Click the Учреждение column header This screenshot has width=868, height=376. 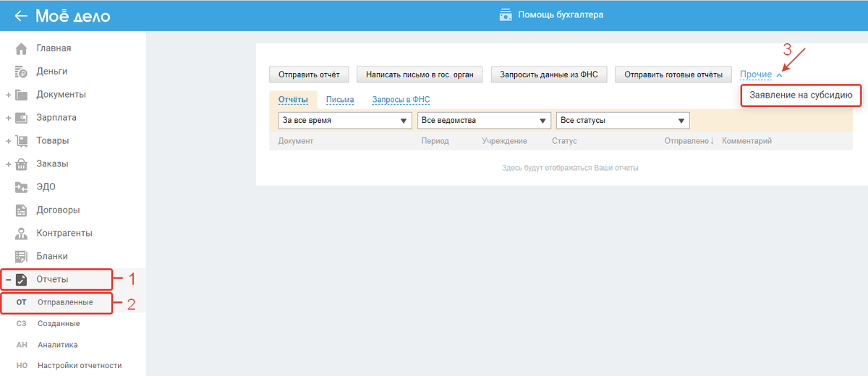[504, 141]
